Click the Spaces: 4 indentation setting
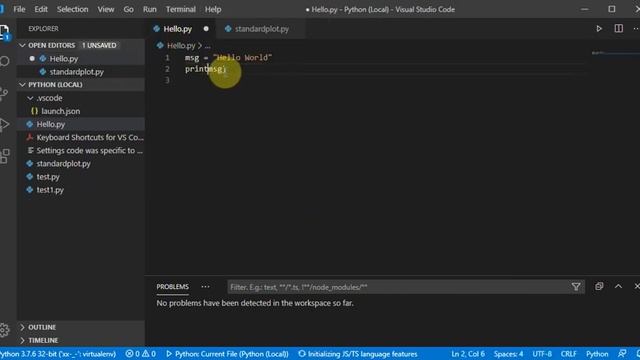The height and width of the screenshot is (360, 640). (508, 354)
